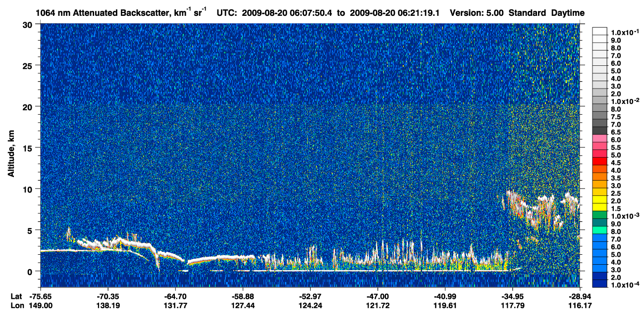Screen dimensions: 644x330
Task: Pick the pink colorbar swatch beside 6.0
Action: pos(599,138)
